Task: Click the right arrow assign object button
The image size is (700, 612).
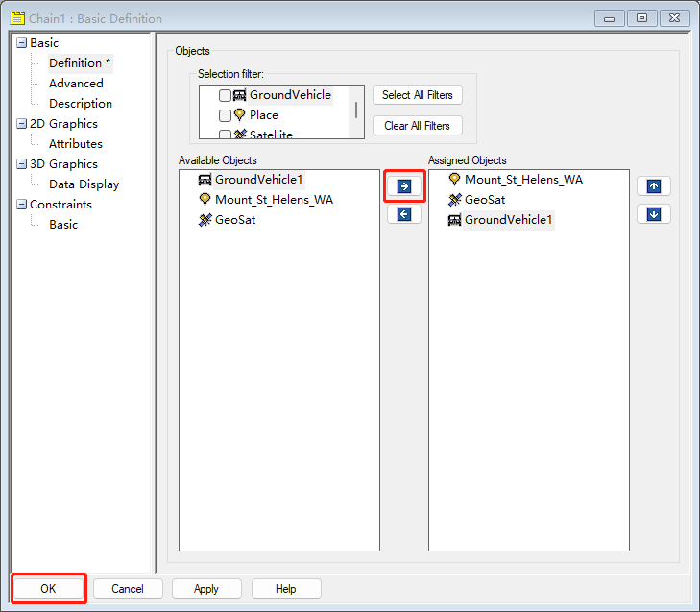Action: (x=403, y=186)
